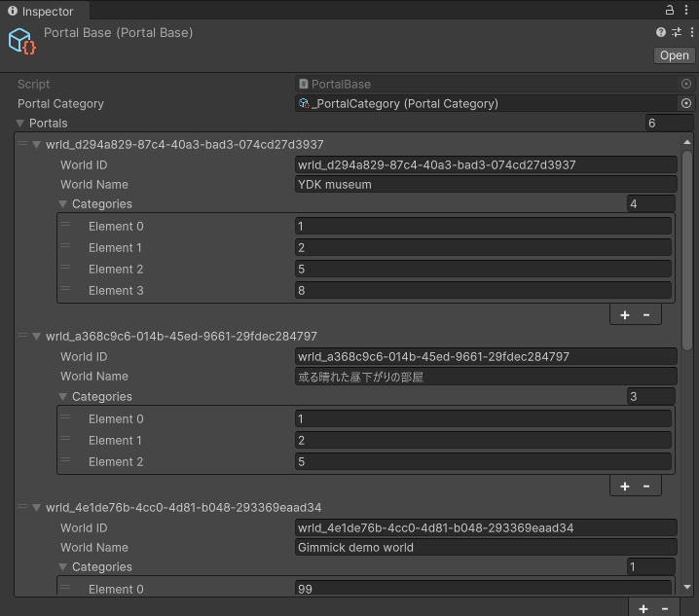Edit the World Name field YDK museum
The image size is (699, 616).
(486, 185)
